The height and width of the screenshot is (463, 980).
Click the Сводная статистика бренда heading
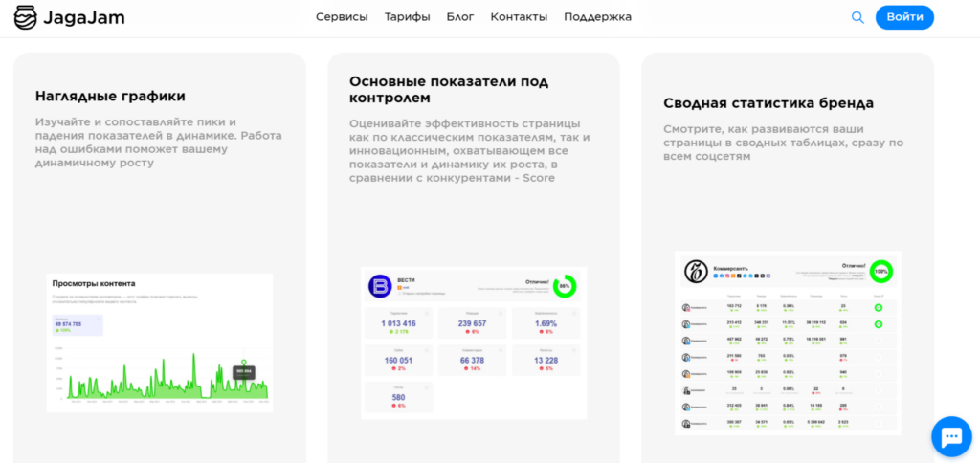tap(768, 103)
